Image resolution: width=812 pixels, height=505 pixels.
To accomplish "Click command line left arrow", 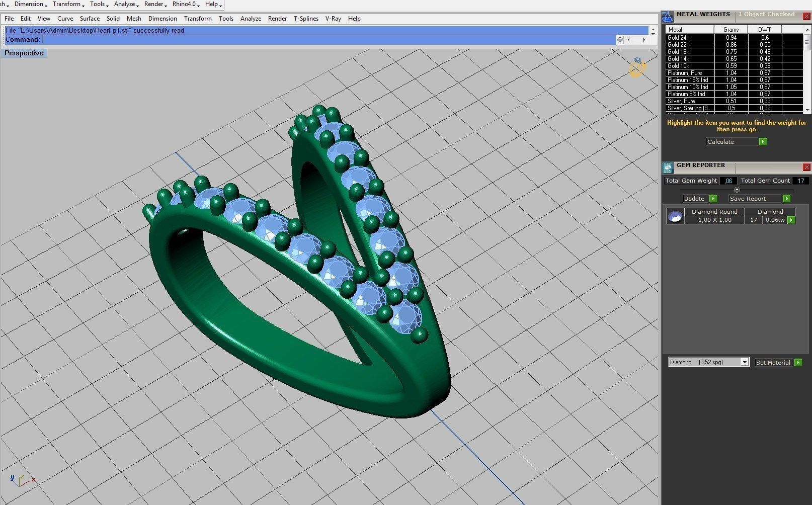I will [628, 40].
